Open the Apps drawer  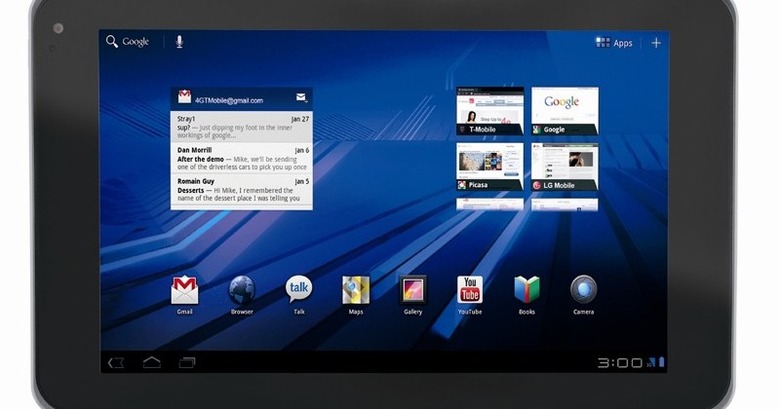pos(614,43)
